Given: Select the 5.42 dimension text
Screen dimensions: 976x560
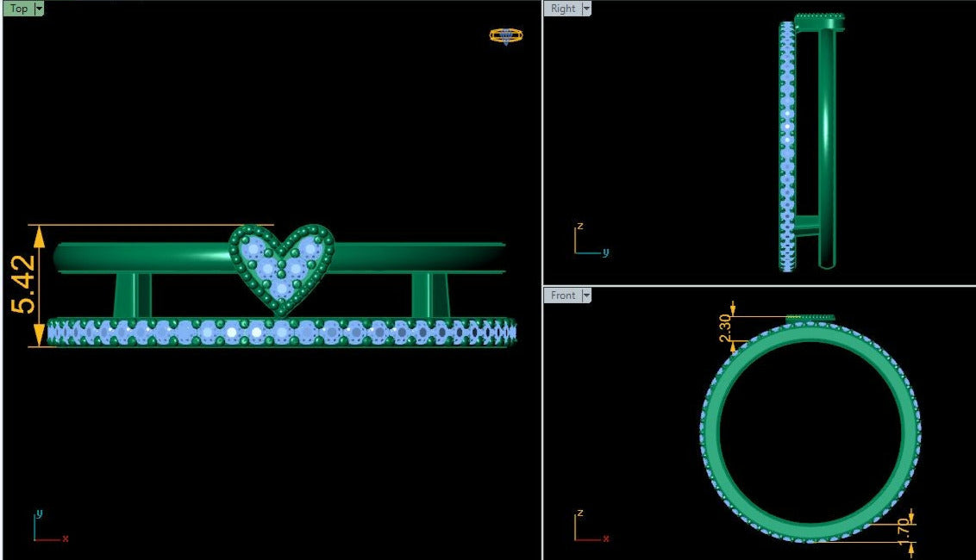Looking at the screenshot, I should [x=25, y=284].
